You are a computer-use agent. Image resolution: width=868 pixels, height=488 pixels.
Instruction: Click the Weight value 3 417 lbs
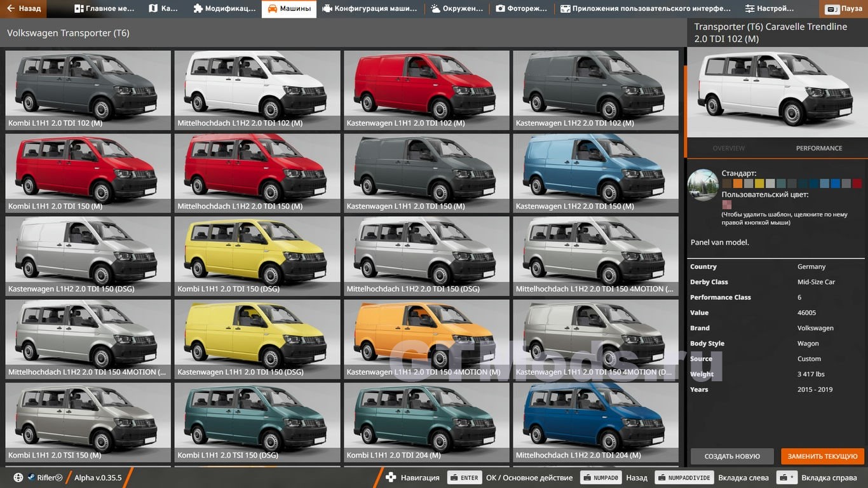[x=811, y=374]
